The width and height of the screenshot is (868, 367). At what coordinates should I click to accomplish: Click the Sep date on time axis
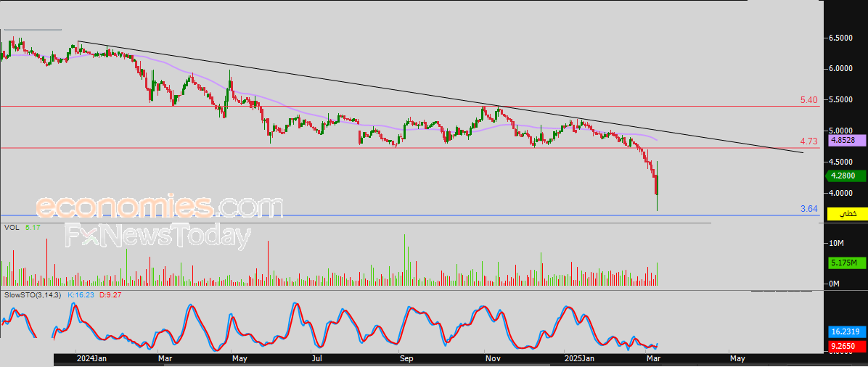(x=406, y=359)
